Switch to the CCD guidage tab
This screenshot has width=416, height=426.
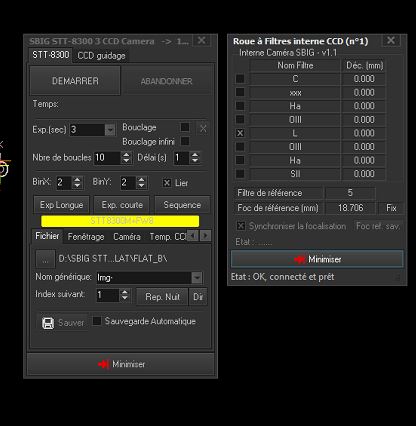(101, 56)
